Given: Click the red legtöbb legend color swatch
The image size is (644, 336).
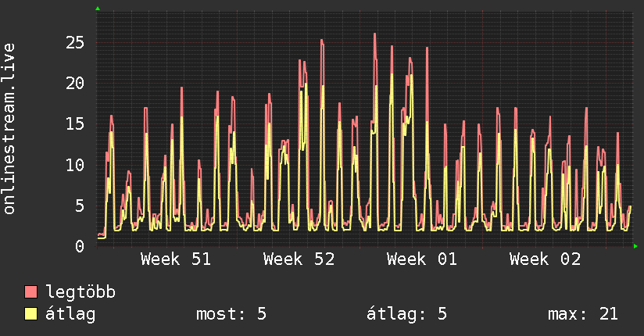Looking at the screenshot, I should click(30, 291).
